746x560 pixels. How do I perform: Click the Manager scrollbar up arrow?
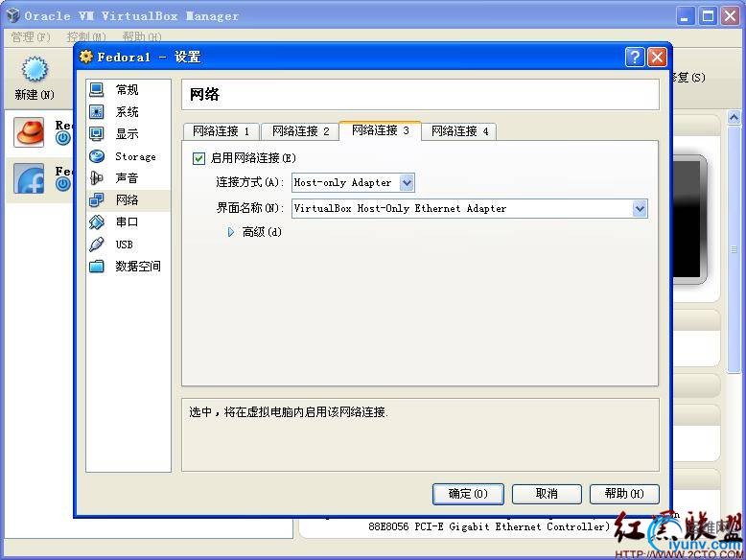click(x=734, y=117)
